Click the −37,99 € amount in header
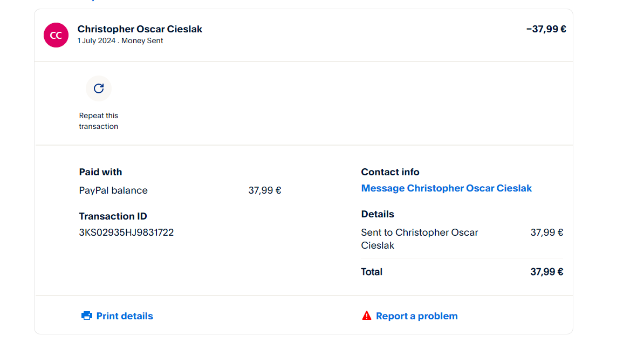 coord(546,29)
